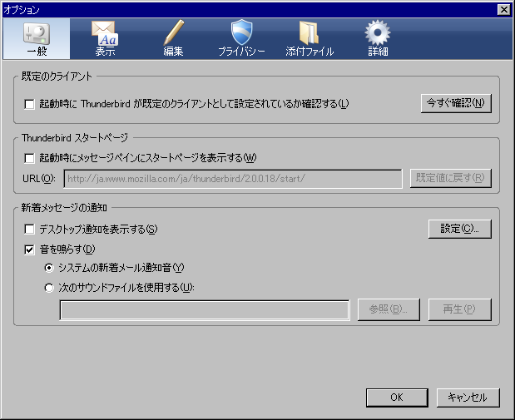Click the start page URL field
515x420 pixels.
pyautogui.click(x=233, y=179)
